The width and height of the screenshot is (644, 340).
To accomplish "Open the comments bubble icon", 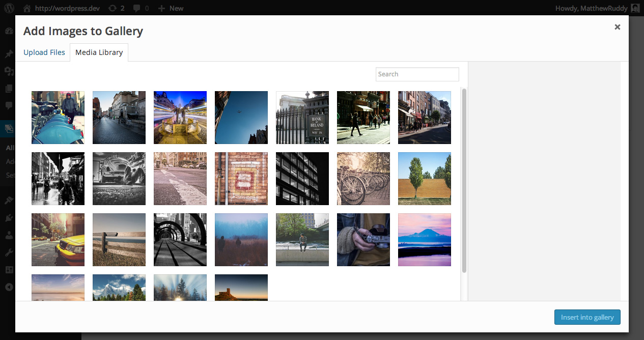I will (136, 9).
